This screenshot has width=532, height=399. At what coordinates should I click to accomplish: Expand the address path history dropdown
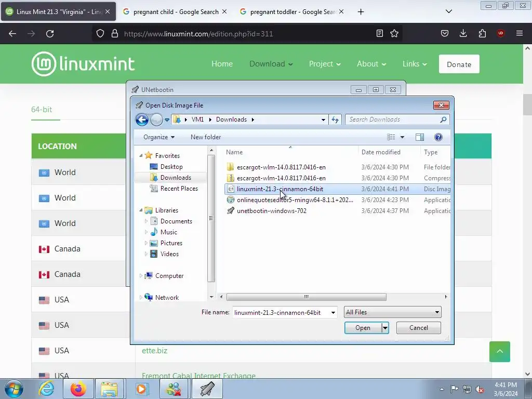point(323,119)
